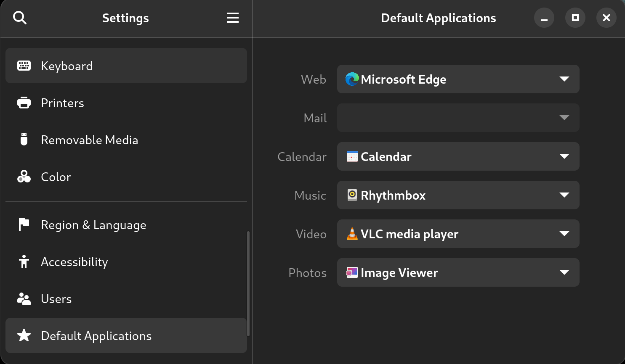Select the Color settings icon
Image resolution: width=625 pixels, height=364 pixels.
click(24, 177)
